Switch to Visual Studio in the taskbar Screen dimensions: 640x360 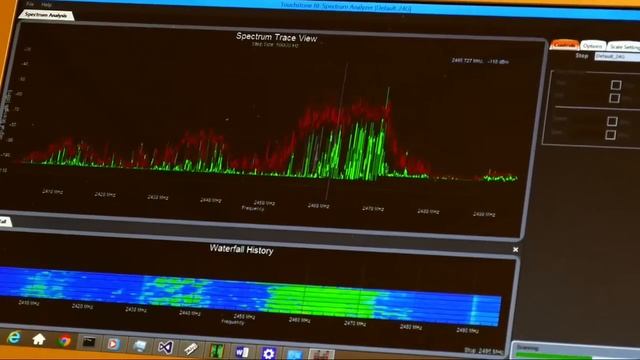pyautogui.click(x=165, y=347)
